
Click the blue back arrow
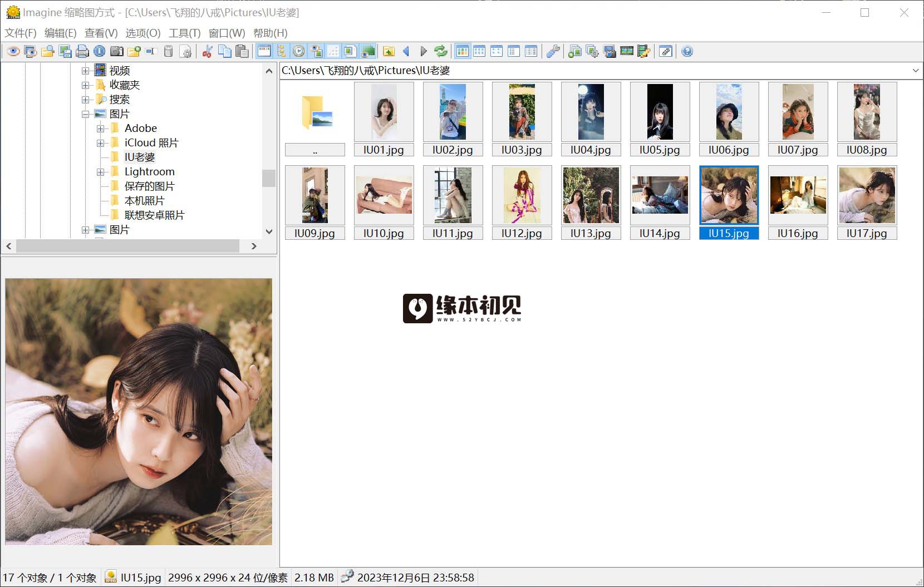point(406,52)
